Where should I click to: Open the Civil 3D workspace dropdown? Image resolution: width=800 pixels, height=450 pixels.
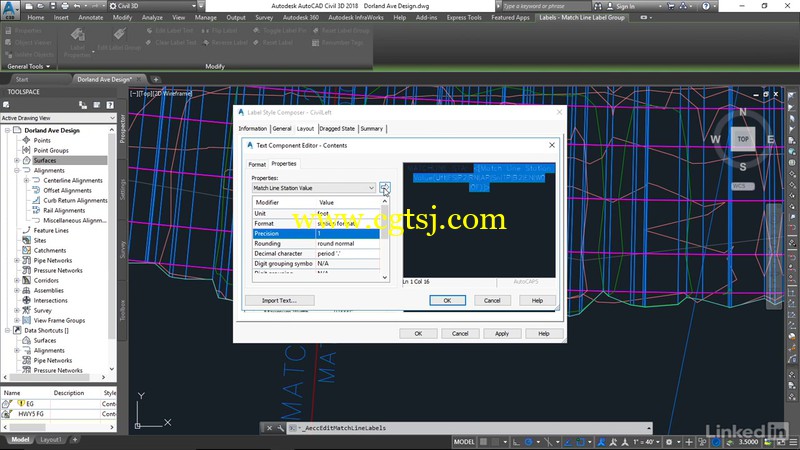pos(194,6)
